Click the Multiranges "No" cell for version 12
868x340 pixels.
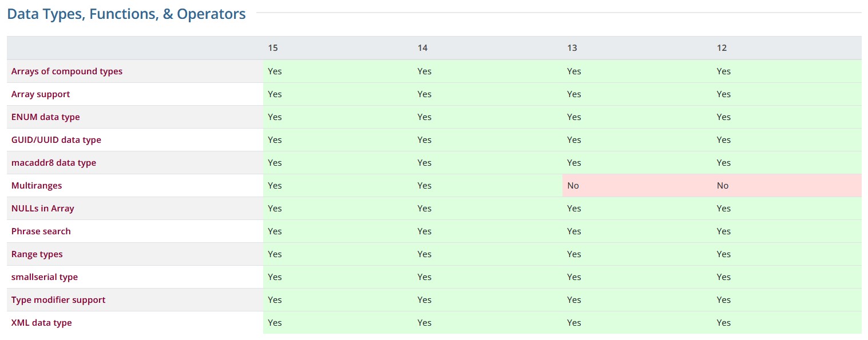pyautogui.click(x=723, y=186)
